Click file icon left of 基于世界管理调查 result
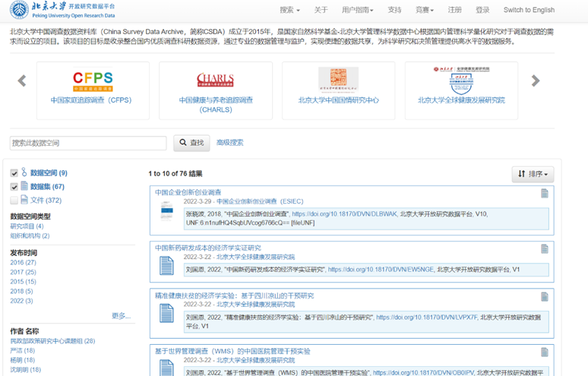 click(x=166, y=368)
